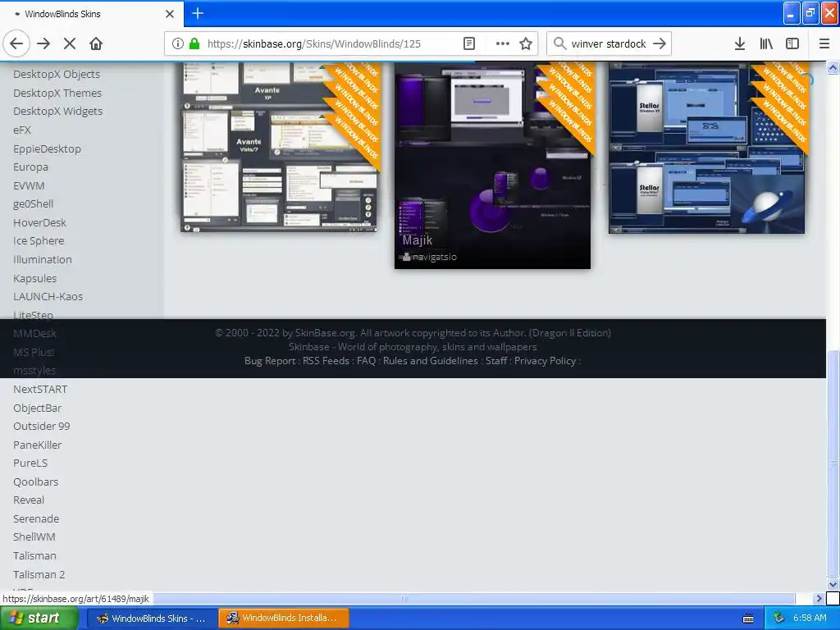Toggle the sidebars view
Viewport: 840px width, 630px height.
tap(792, 44)
